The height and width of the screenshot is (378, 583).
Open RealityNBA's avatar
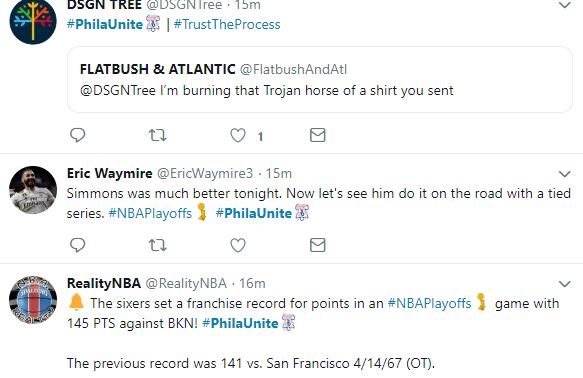pyautogui.click(x=33, y=300)
